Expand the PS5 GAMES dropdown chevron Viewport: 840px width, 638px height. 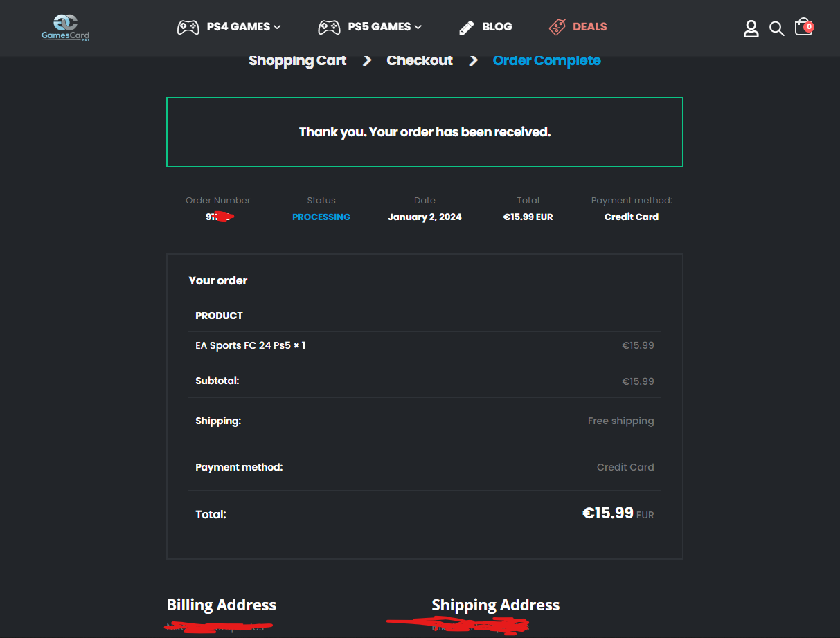pyautogui.click(x=418, y=27)
